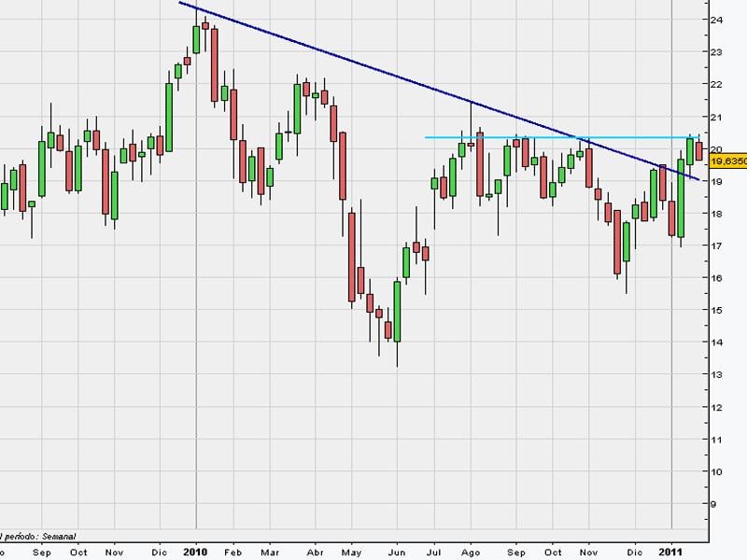
Task: Click price level 18 on the scale
Action: pyautogui.click(x=716, y=214)
